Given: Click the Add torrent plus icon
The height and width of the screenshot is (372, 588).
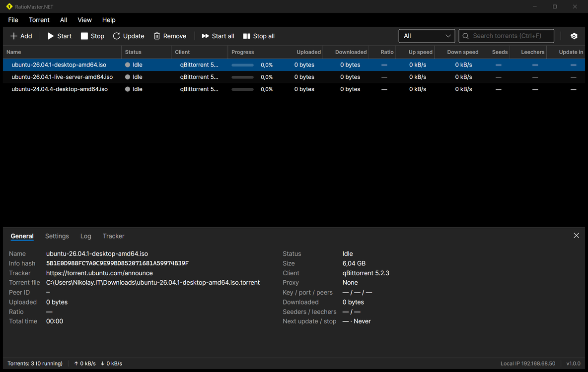Looking at the screenshot, I should pyautogui.click(x=14, y=36).
